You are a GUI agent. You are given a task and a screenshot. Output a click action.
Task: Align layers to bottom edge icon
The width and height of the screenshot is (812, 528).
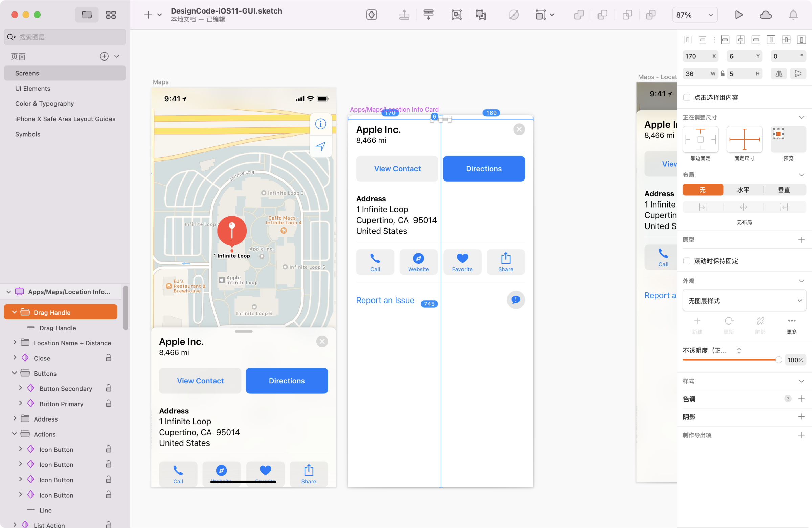[x=801, y=40]
